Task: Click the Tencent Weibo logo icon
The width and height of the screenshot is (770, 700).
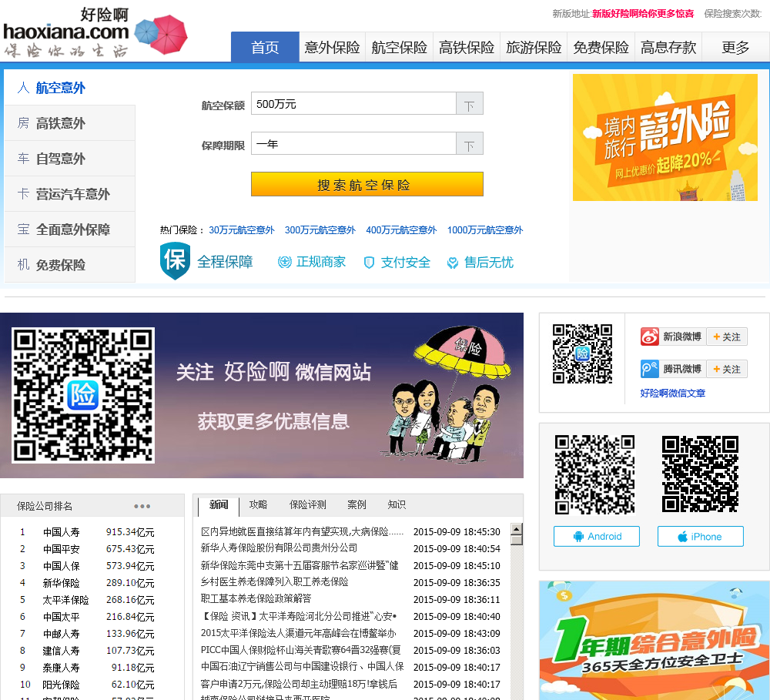Action: click(x=649, y=369)
